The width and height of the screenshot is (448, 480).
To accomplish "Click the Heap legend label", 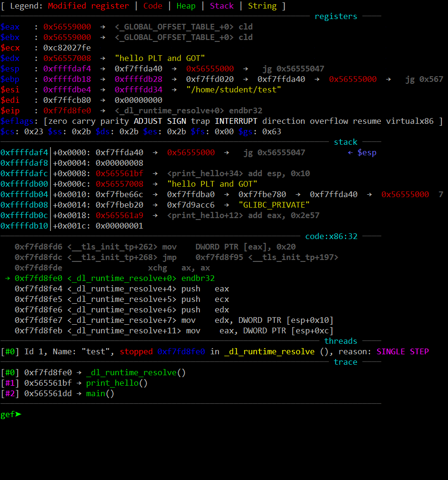I will pos(186,6).
